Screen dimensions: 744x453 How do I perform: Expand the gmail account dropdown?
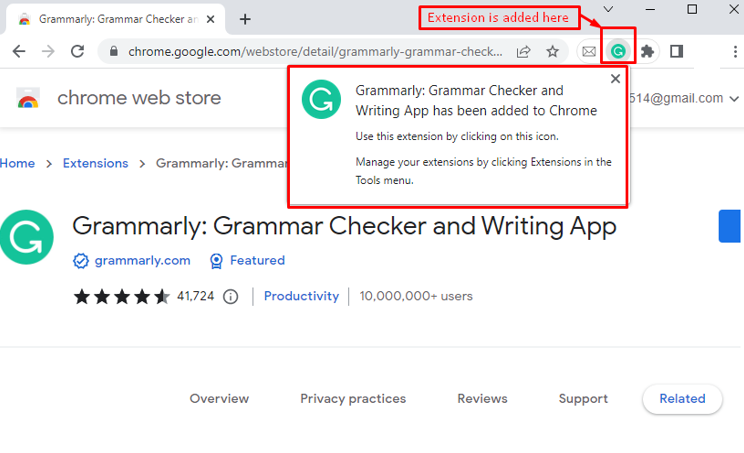click(x=734, y=99)
